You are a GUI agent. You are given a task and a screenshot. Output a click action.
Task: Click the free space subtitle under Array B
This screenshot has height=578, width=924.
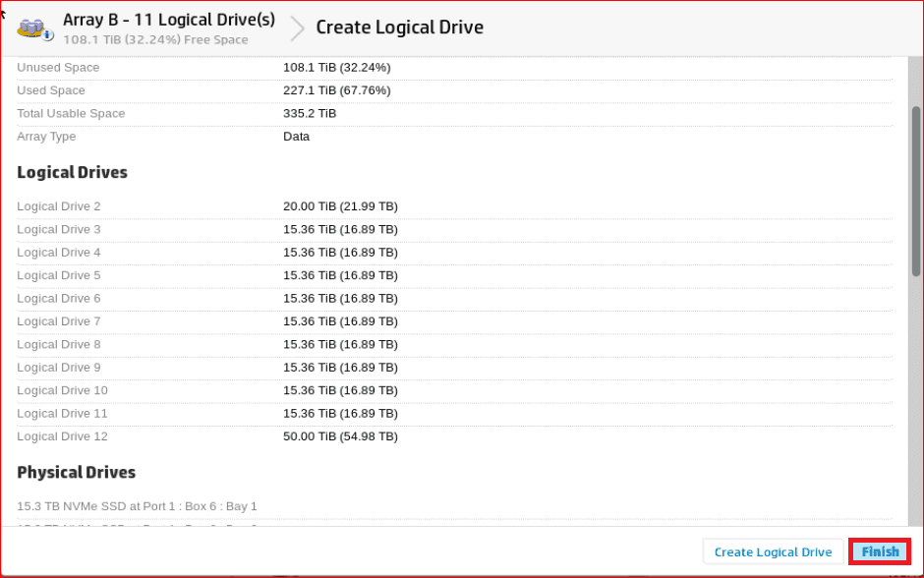click(x=155, y=40)
